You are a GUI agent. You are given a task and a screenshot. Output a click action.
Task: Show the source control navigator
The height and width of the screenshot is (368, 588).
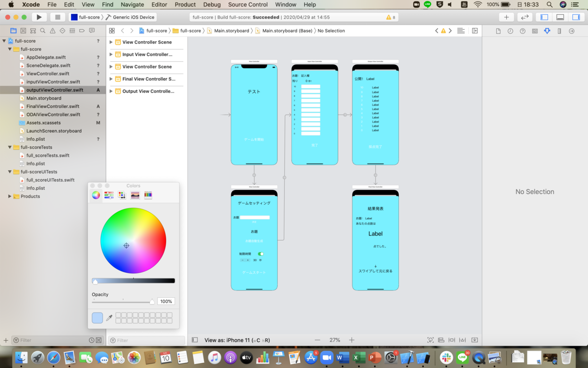(x=24, y=30)
